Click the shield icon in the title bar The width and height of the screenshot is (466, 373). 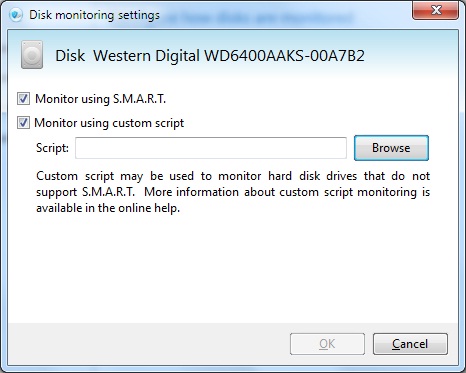[x=15, y=15]
